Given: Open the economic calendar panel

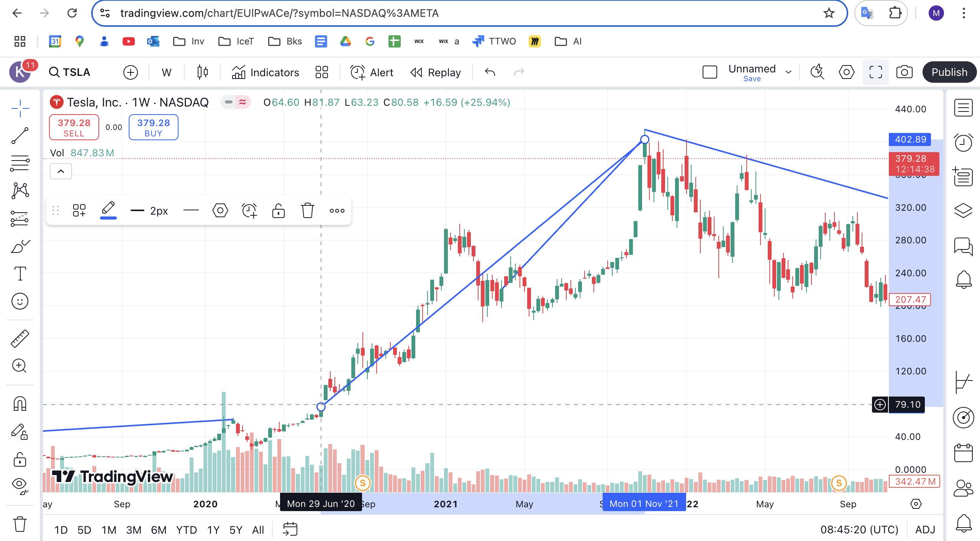Looking at the screenshot, I should [x=963, y=453].
